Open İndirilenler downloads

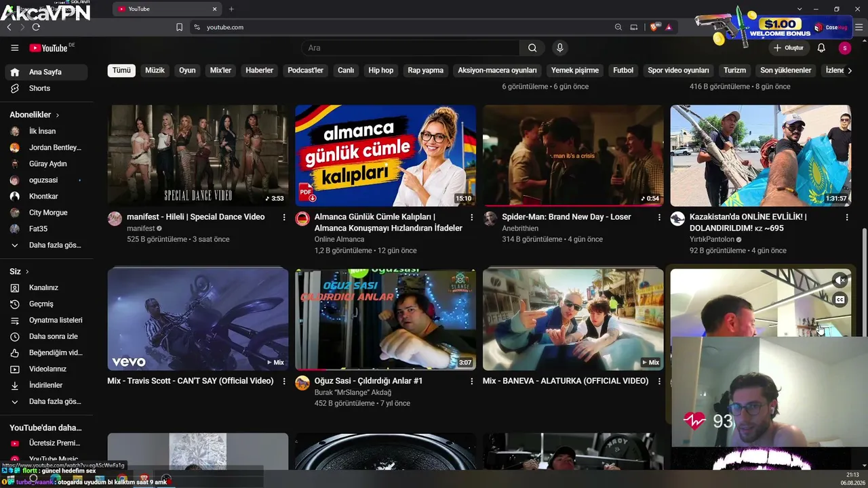(47, 385)
